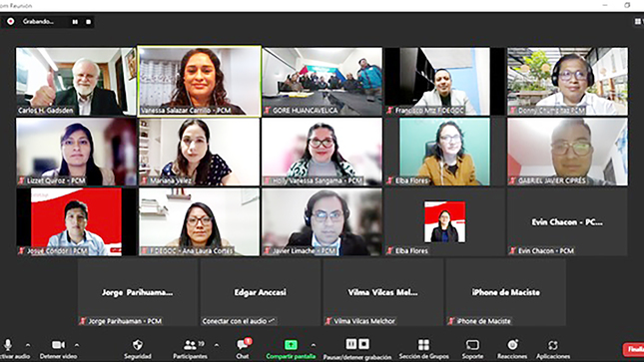
Task: Click the Detener video camera icon
Action: pyautogui.click(x=58, y=345)
